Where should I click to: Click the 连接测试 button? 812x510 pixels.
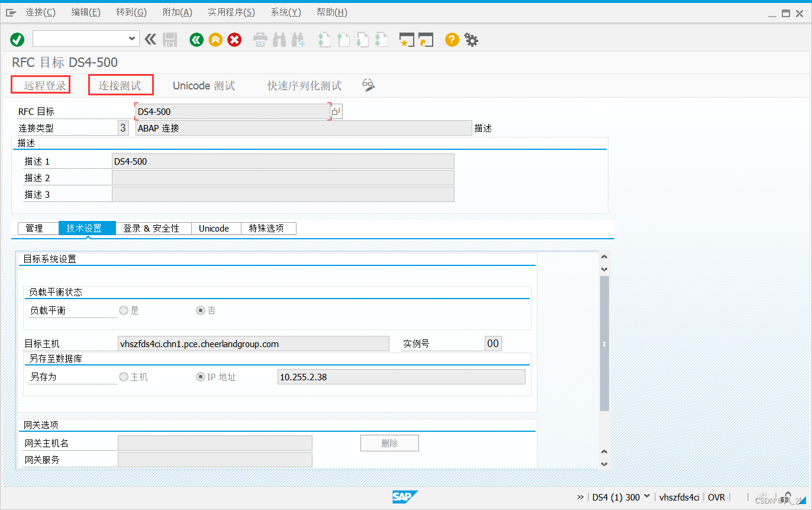pyautogui.click(x=121, y=85)
